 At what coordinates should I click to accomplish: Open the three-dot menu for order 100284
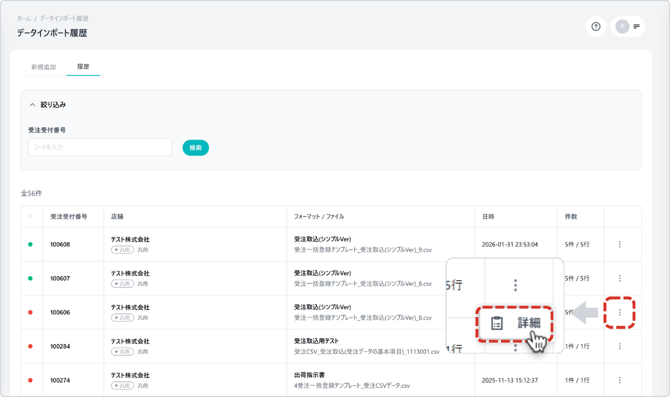click(x=619, y=347)
